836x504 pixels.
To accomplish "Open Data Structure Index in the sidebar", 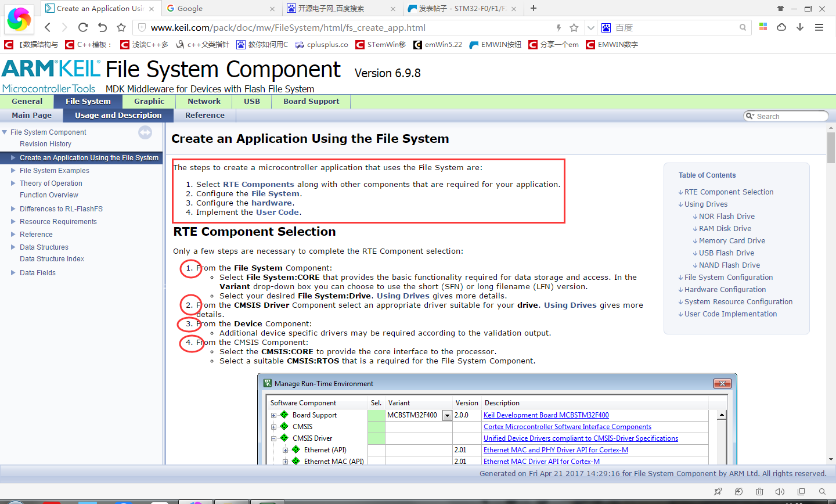I will (52, 259).
